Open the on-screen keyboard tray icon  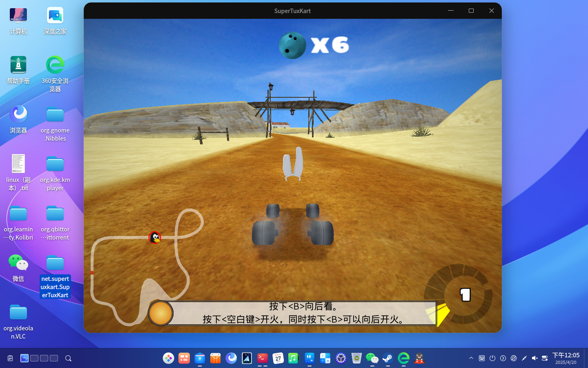click(482, 358)
